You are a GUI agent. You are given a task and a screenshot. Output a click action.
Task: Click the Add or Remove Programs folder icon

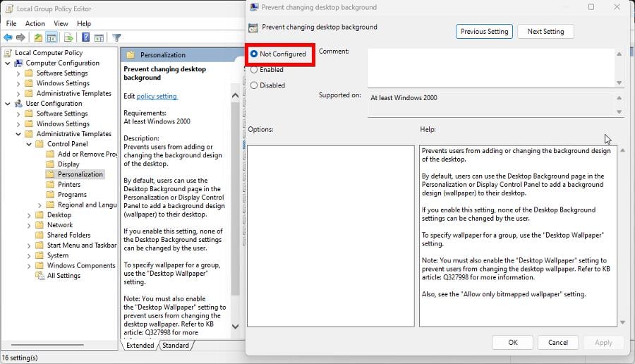[50, 154]
